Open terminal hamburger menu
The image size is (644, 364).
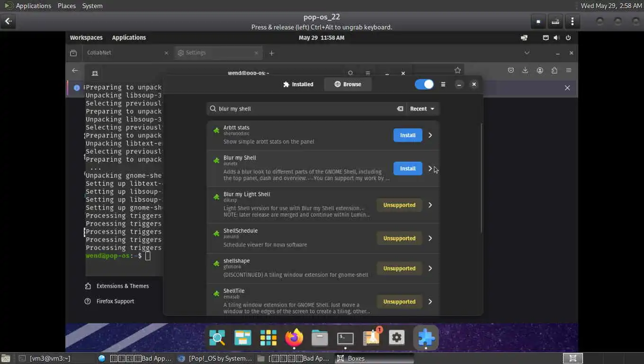pos(367,73)
